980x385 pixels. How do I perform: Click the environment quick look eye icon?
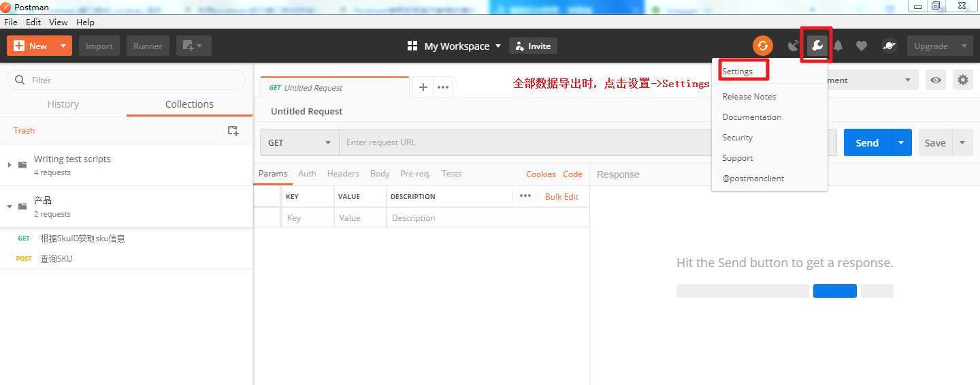click(x=936, y=80)
